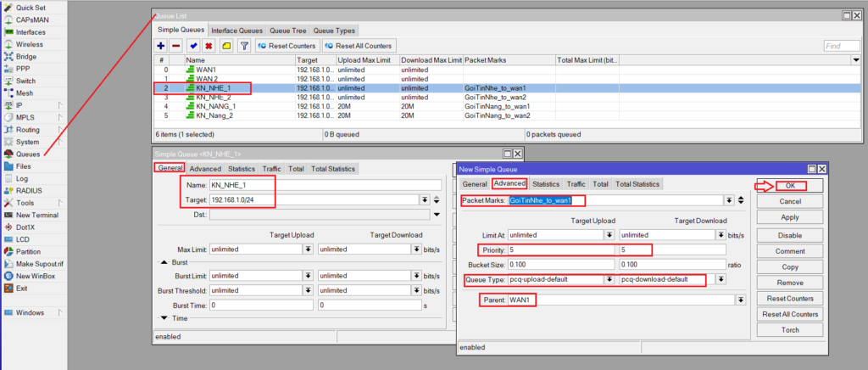The image size is (868, 370).
Task: Open Queues in the left sidebar
Action: (27, 154)
